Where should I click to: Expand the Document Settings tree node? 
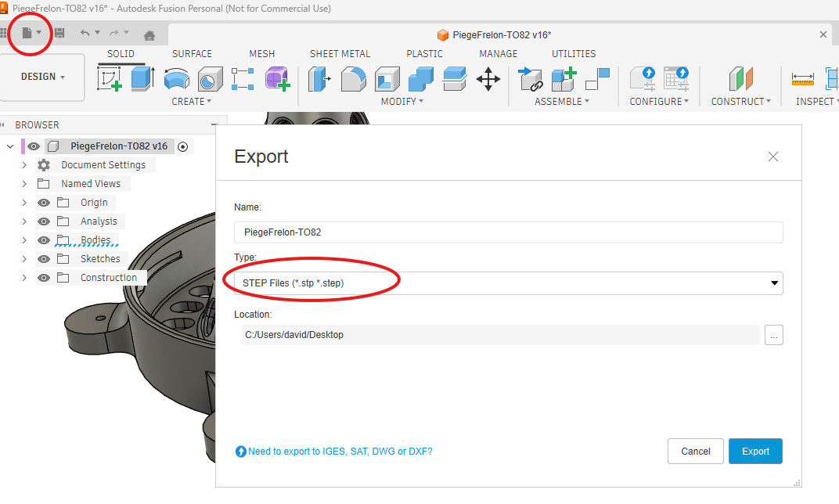(24, 165)
